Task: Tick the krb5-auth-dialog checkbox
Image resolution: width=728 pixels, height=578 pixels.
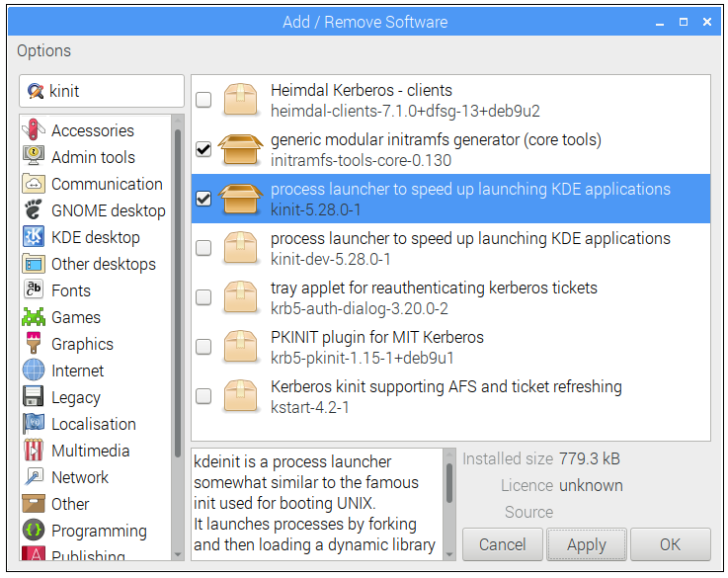Action: click(x=203, y=297)
